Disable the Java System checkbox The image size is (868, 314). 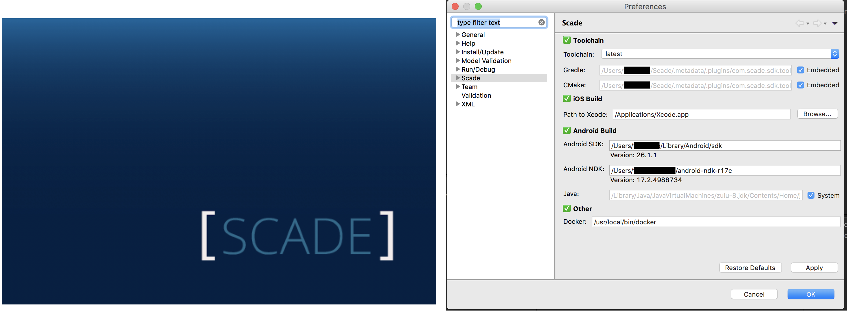811,195
